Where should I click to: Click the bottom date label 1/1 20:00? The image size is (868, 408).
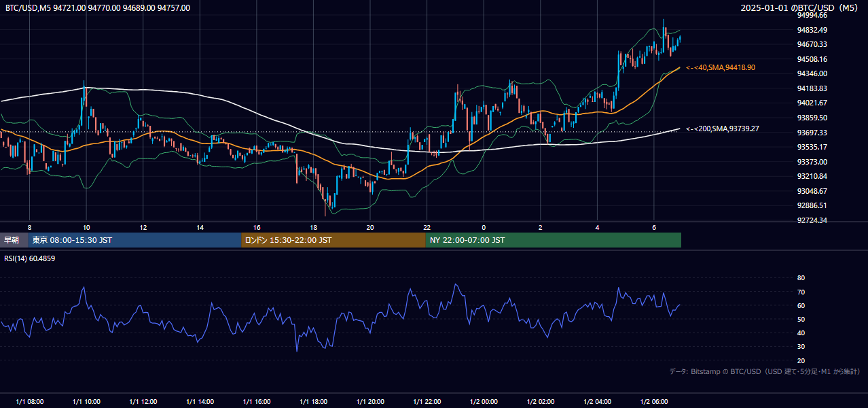click(x=370, y=402)
